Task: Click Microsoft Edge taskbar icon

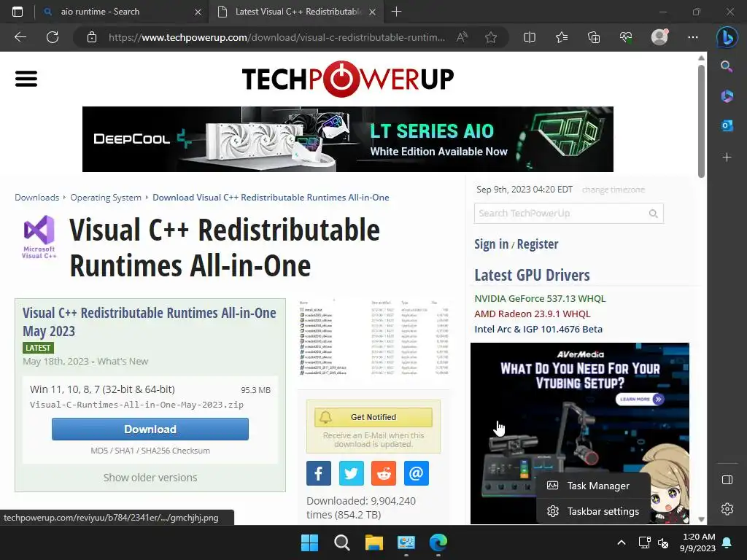Action: (438, 542)
